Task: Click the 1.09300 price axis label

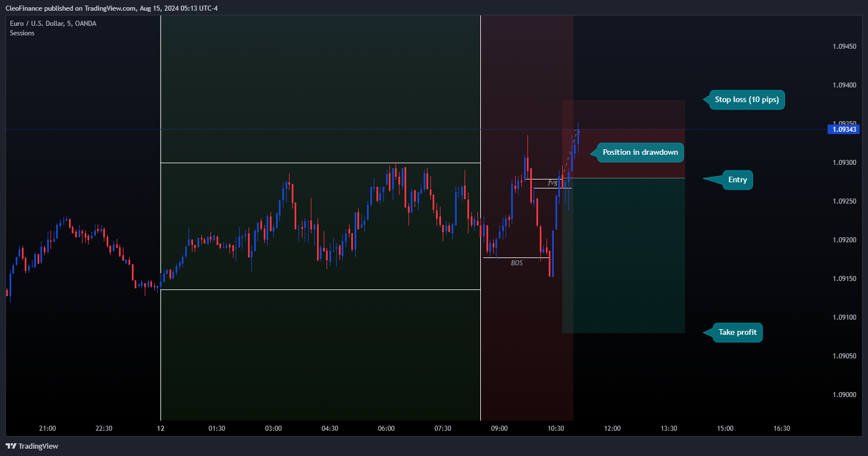Action: click(844, 163)
